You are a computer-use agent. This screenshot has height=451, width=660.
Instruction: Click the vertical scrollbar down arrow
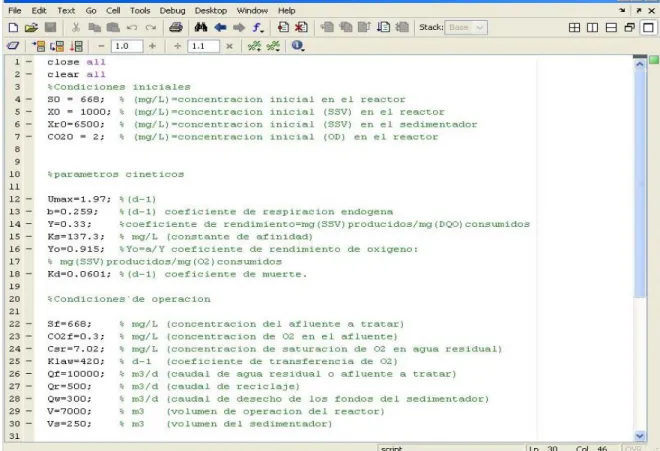point(640,436)
